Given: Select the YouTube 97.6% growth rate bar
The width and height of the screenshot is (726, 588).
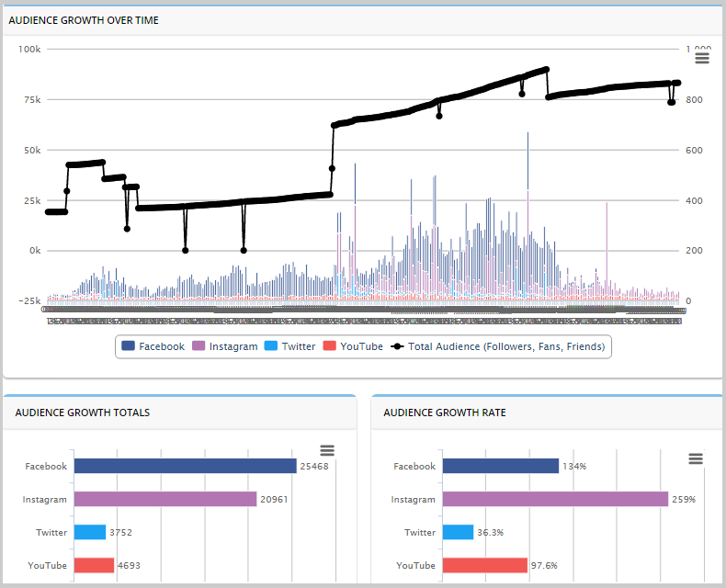Looking at the screenshot, I should pyautogui.click(x=484, y=565).
